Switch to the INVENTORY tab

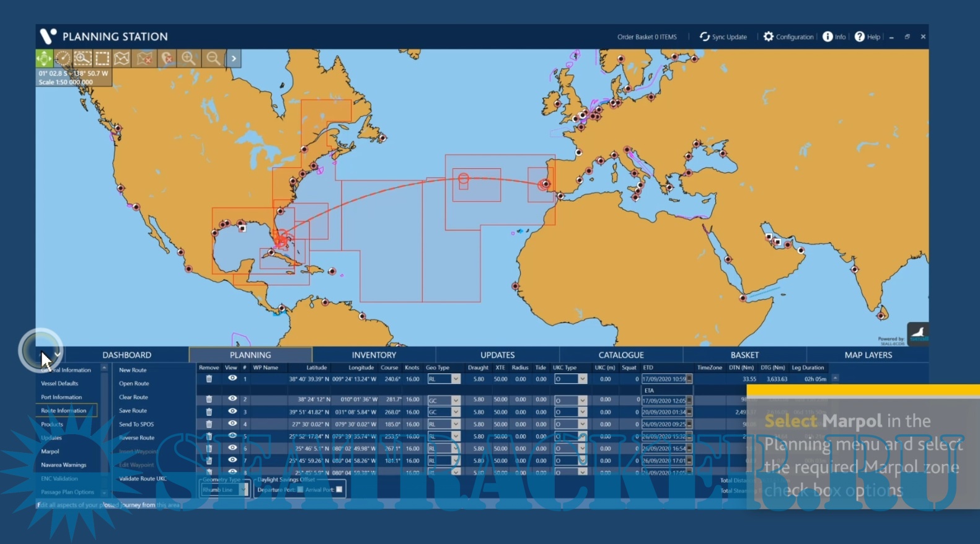(374, 355)
